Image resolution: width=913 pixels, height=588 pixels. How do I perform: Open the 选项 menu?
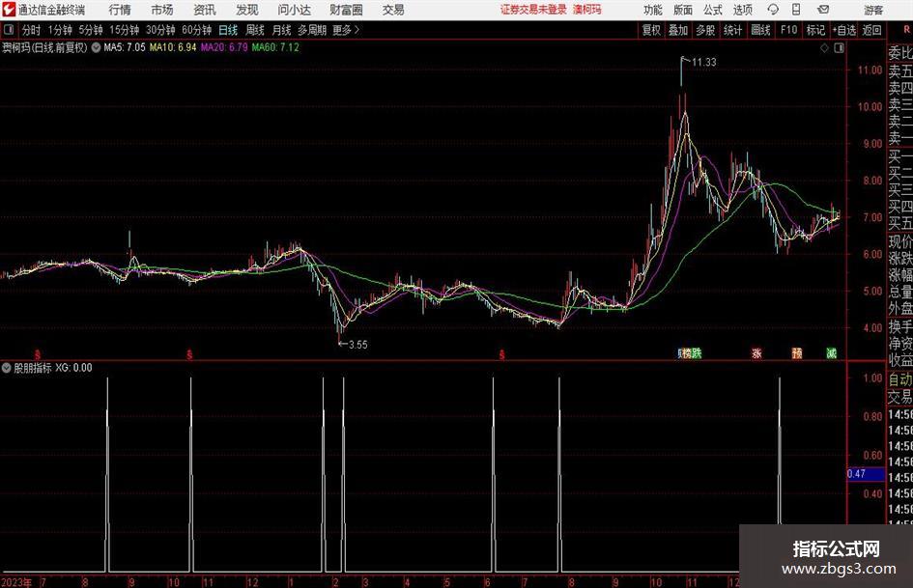tap(742, 10)
